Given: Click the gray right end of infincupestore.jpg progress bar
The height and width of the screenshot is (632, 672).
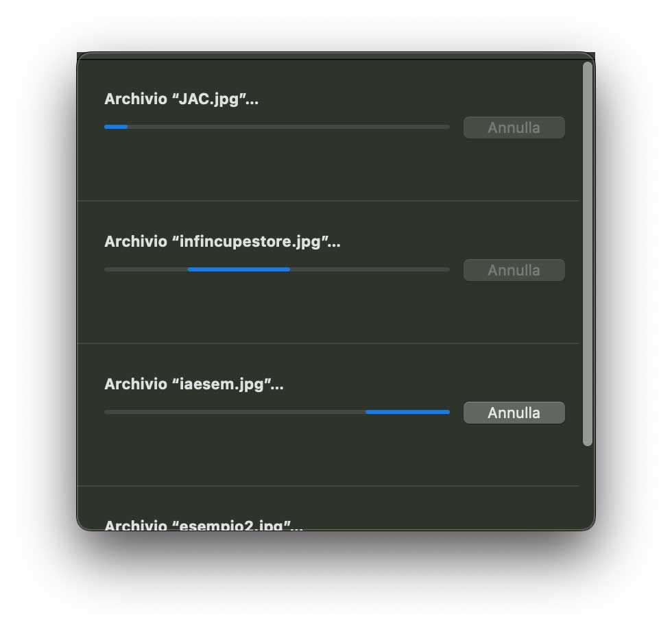Looking at the screenshot, I should 370,269.
